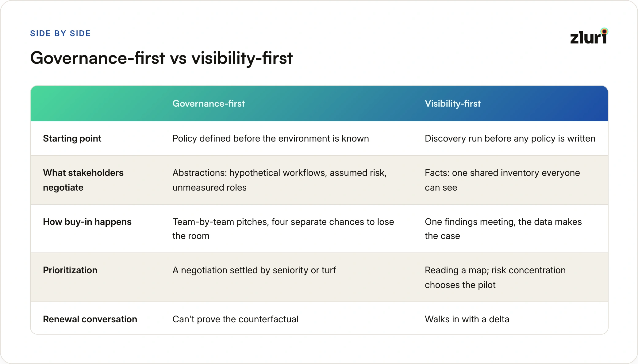
Task: Click the 'Reading a map; risk concentration' cell
Action: click(x=495, y=278)
